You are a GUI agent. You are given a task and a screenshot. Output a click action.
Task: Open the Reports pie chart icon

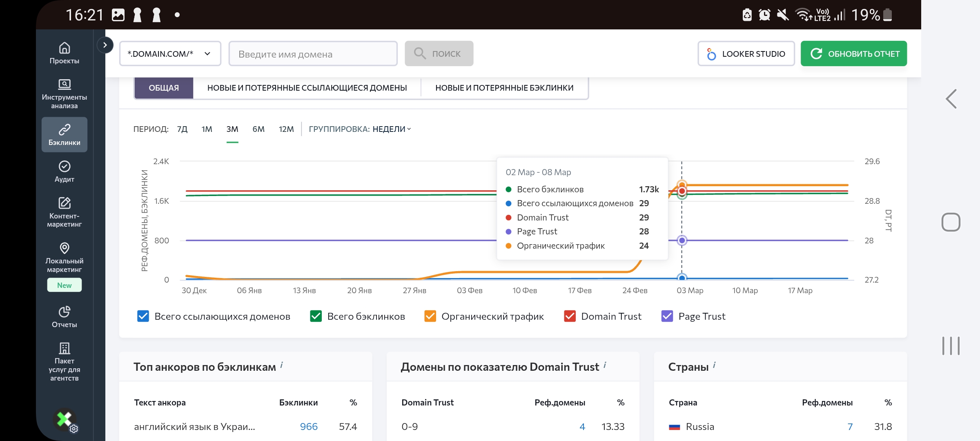point(65,312)
